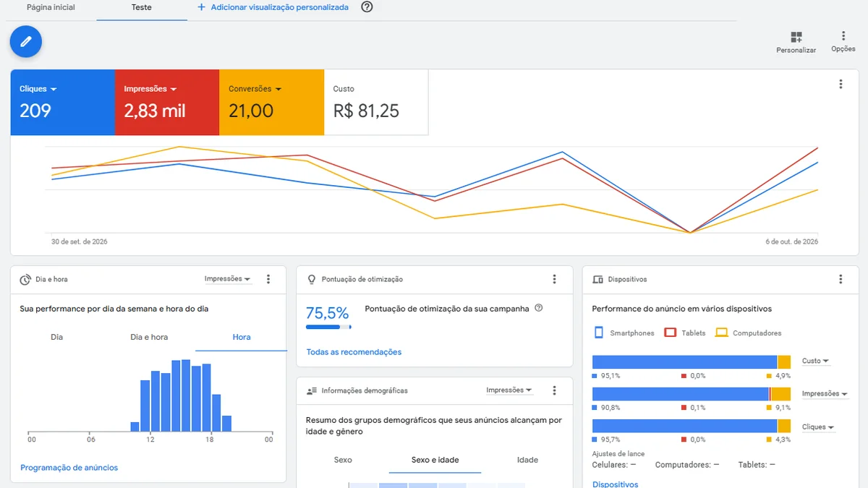Screen dimensions: 868x488
Task: Open Pontuação de otimização card three-dot menu
Action: pyautogui.click(x=555, y=279)
